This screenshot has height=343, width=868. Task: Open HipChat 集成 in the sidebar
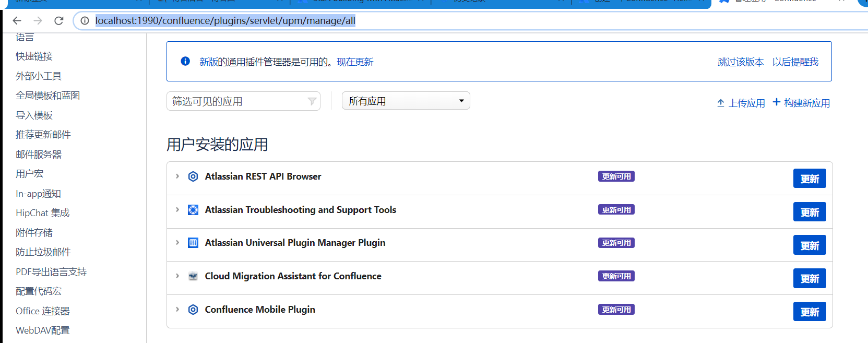point(42,213)
